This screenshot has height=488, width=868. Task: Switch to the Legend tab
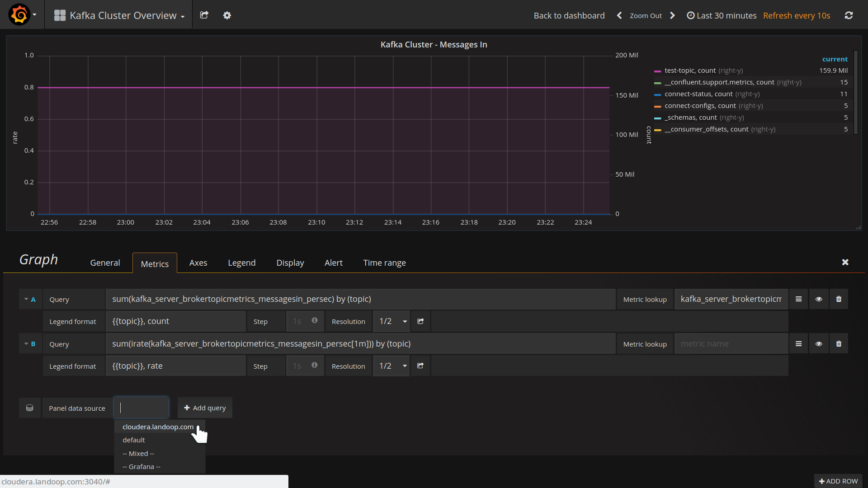241,263
